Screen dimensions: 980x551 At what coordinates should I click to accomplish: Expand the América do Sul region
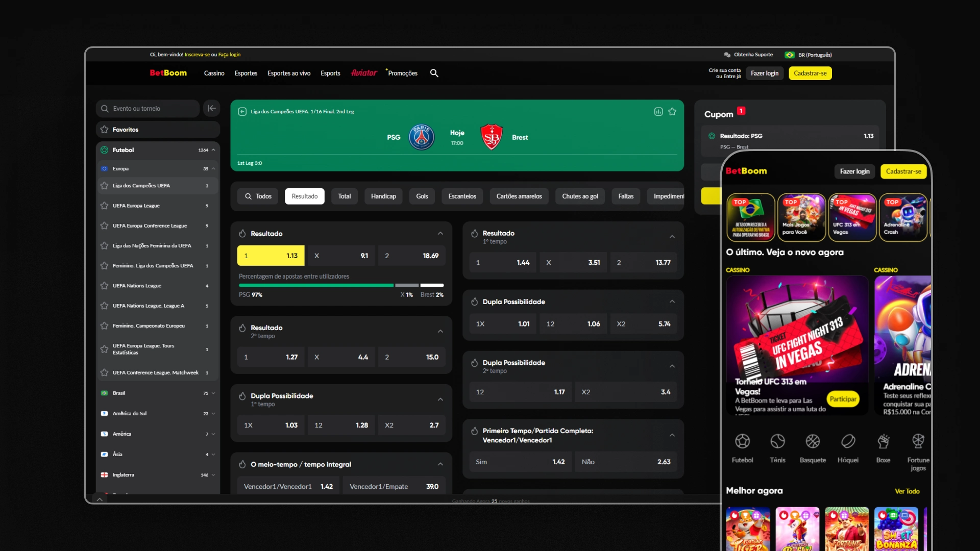213,413
